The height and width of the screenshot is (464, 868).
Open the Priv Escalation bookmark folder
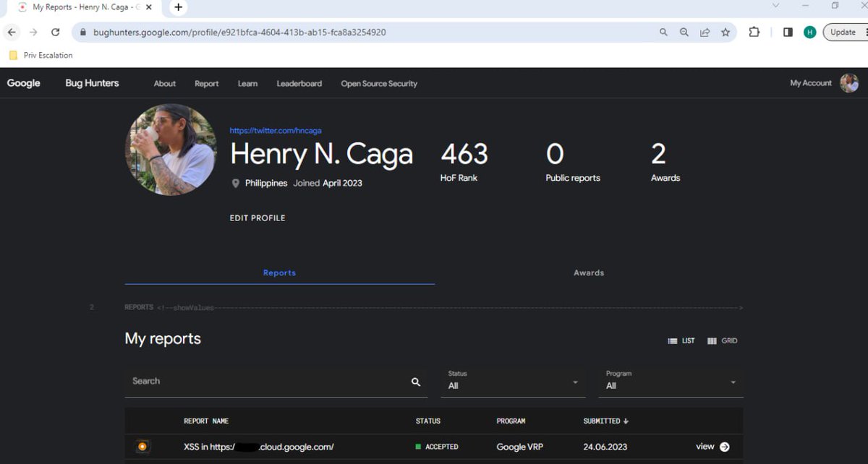pyautogui.click(x=41, y=55)
